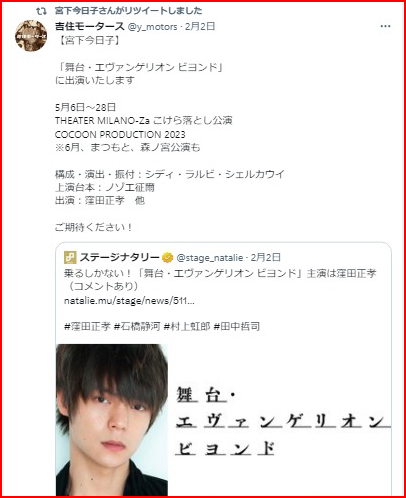Image resolution: width=406 pixels, height=498 pixels.
Task: Open the natalie.mu/stage/news link
Action: pos(129,301)
